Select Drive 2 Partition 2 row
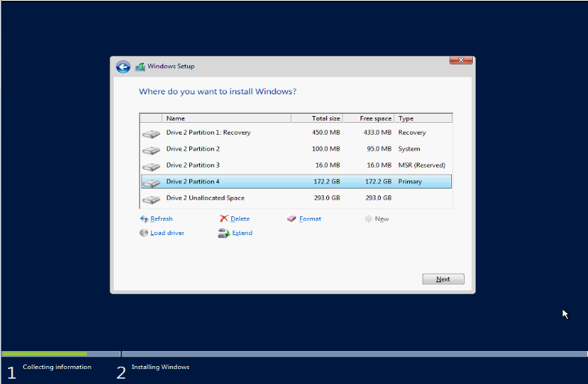 [x=296, y=149]
